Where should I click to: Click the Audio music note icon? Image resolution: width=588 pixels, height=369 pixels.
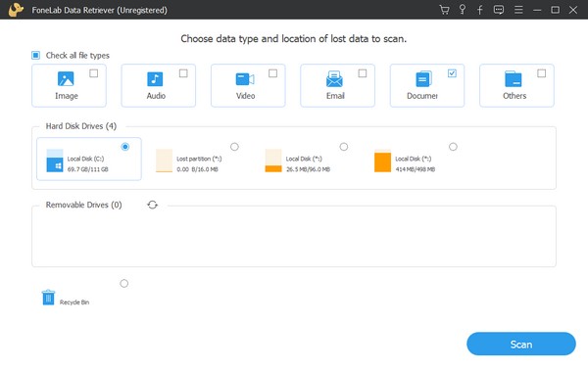pyautogui.click(x=155, y=79)
